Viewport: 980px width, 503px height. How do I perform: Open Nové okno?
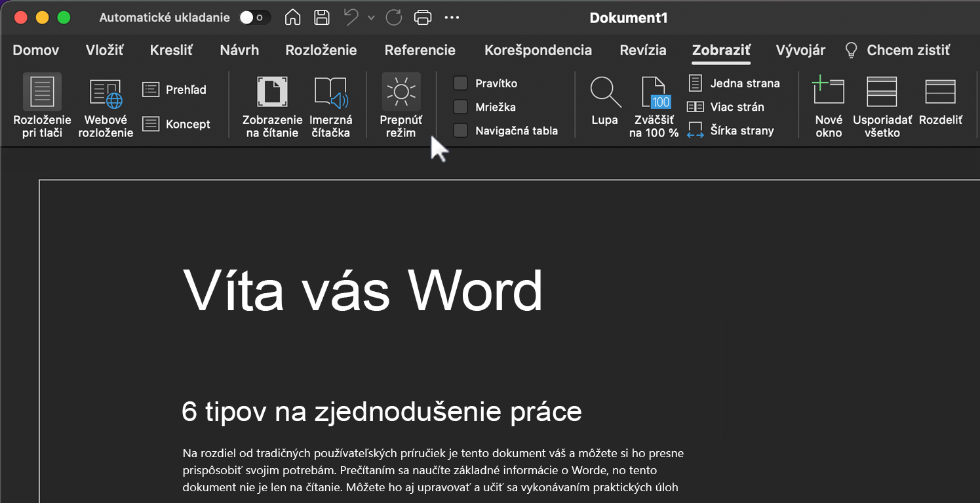pyautogui.click(x=829, y=105)
